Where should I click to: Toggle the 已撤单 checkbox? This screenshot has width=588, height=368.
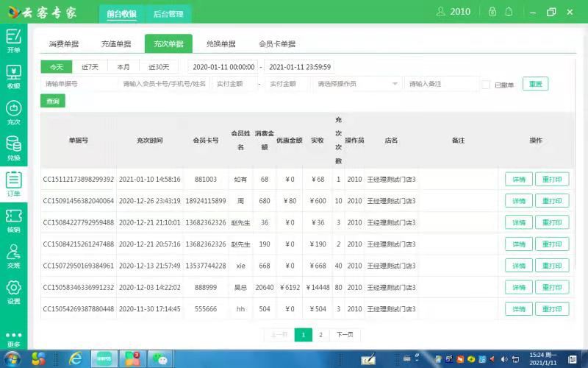pyautogui.click(x=486, y=85)
